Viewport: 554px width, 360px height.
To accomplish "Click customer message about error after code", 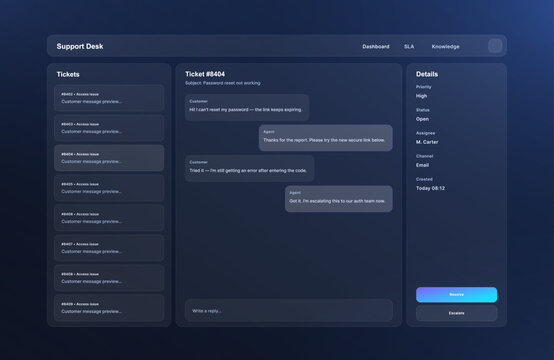I will (x=249, y=169).
